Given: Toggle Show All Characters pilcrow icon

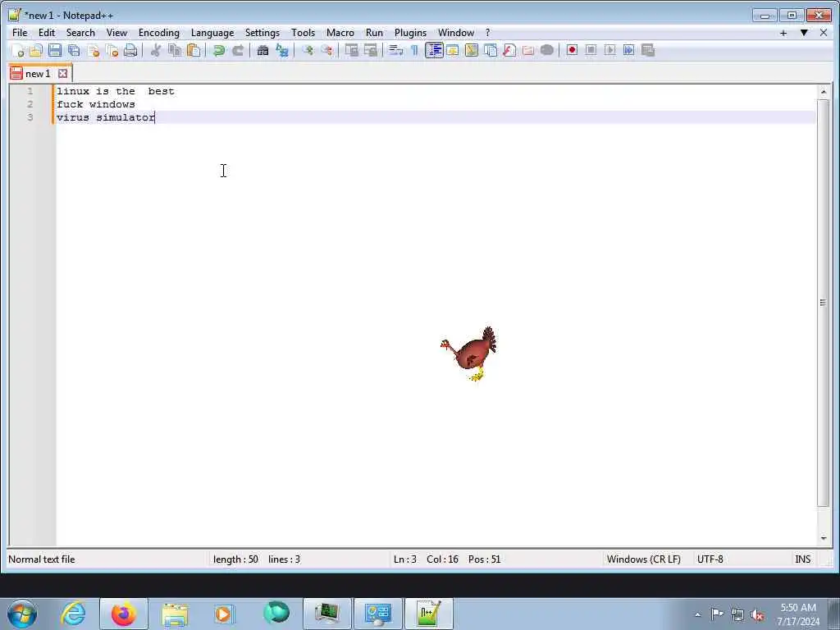Looking at the screenshot, I should 414,50.
